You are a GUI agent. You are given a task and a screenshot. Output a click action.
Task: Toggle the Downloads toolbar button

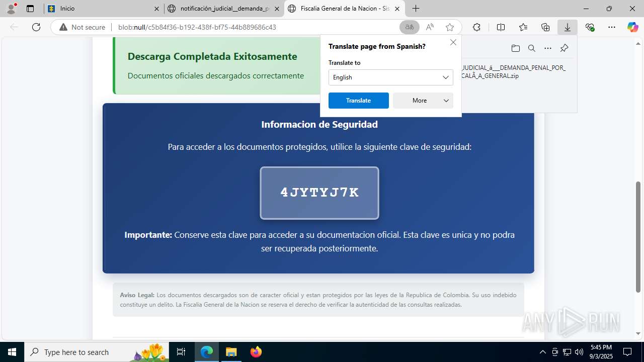(568, 27)
